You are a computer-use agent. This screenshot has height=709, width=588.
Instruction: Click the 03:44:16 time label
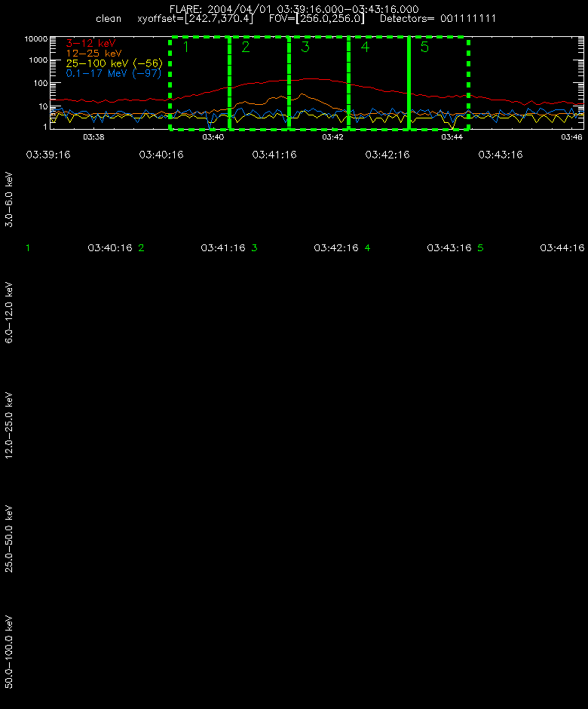click(x=562, y=248)
